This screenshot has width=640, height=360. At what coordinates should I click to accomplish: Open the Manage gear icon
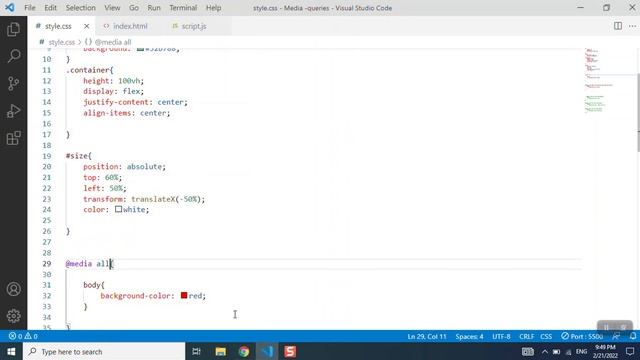13,316
